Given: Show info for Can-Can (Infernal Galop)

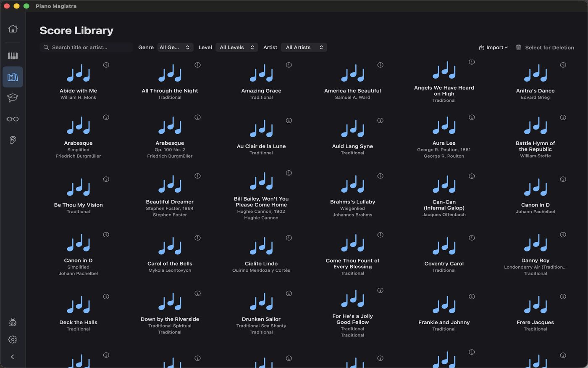Looking at the screenshot, I should coord(472,176).
